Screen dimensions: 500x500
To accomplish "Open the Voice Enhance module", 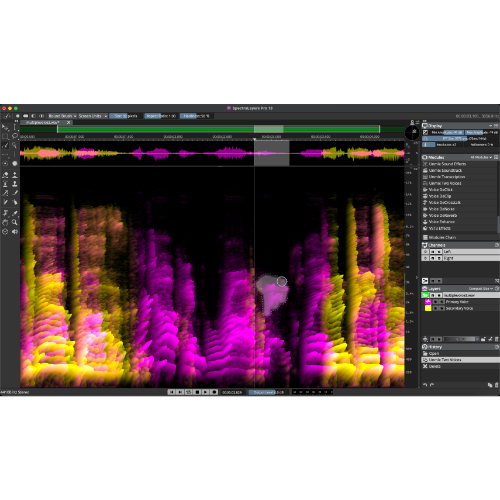I will pos(459,222).
